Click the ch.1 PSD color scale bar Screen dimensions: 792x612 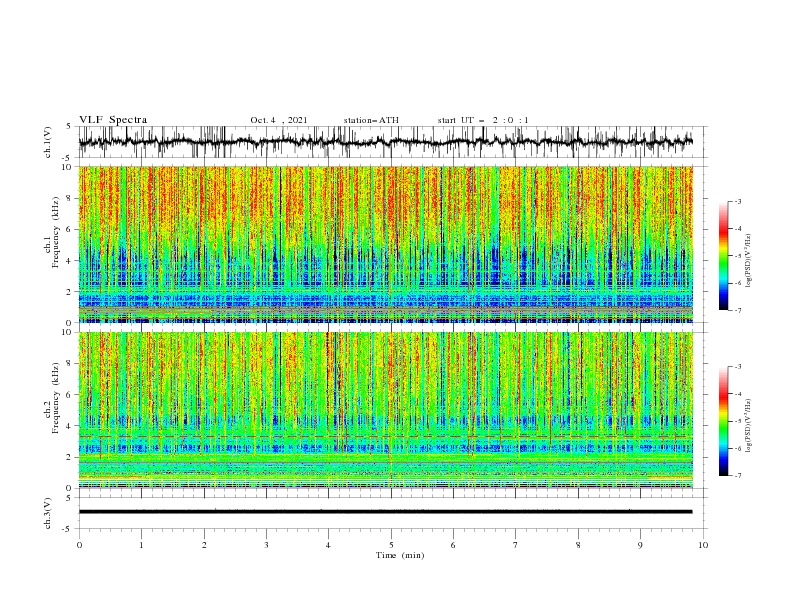pos(724,256)
